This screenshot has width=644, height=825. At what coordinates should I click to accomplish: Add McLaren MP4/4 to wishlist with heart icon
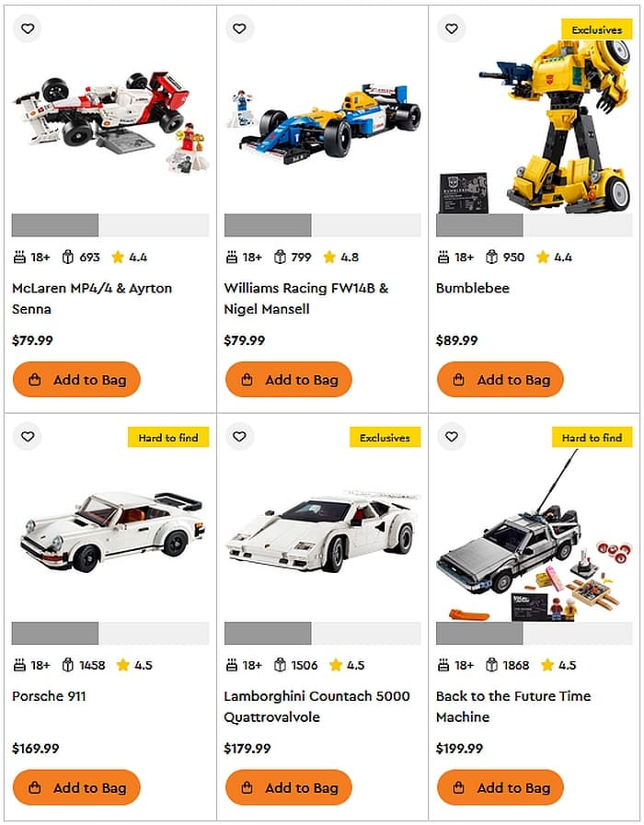click(x=28, y=29)
